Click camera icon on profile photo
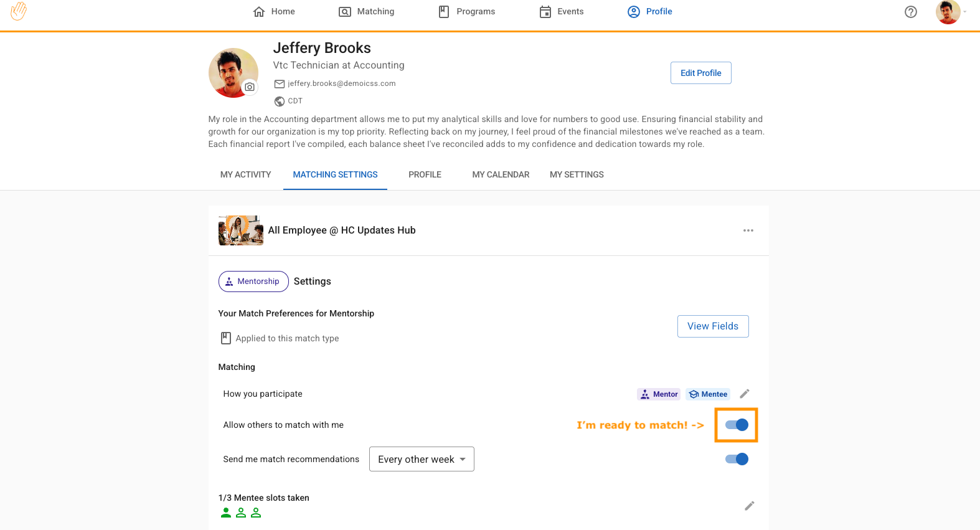This screenshot has height=530, width=980. (250, 87)
